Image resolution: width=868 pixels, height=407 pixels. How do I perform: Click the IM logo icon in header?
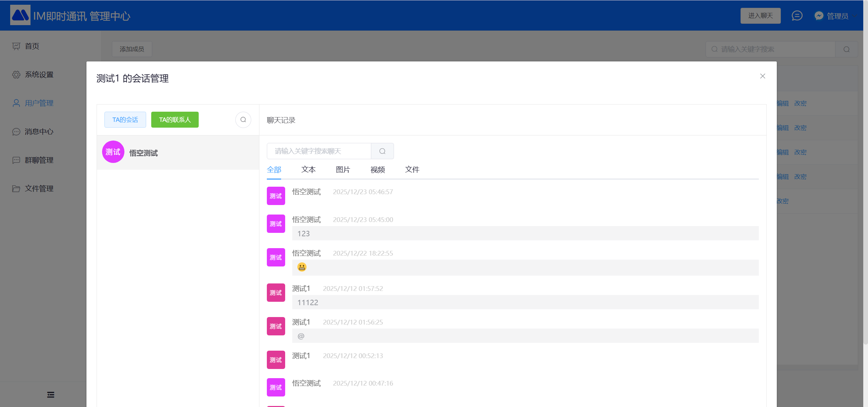[20, 15]
